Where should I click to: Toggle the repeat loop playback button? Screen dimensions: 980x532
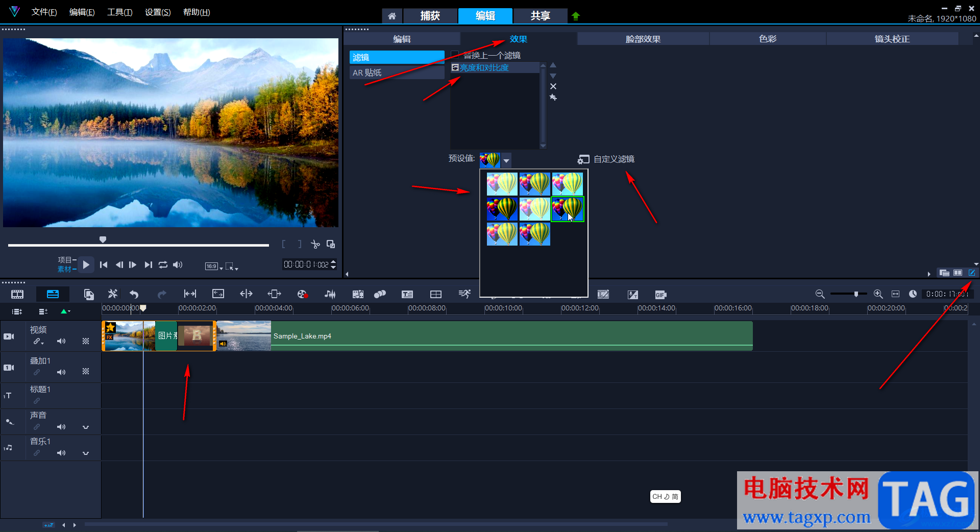click(x=163, y=264)
